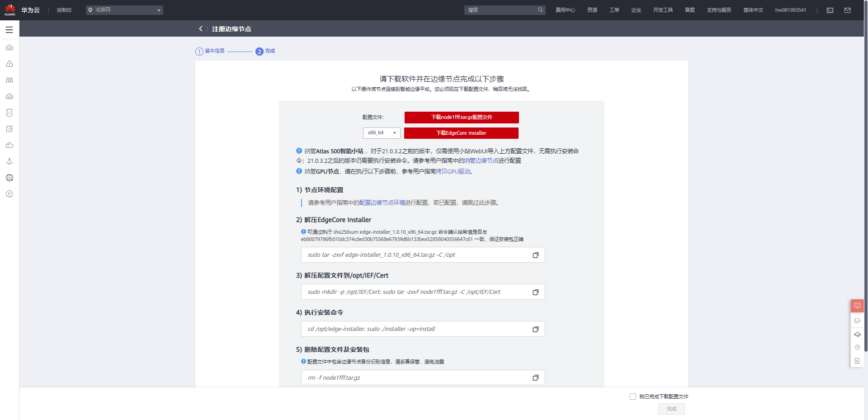Open the question mark help icon
This screenshot has height=420, width=868.
click(857, 347)
